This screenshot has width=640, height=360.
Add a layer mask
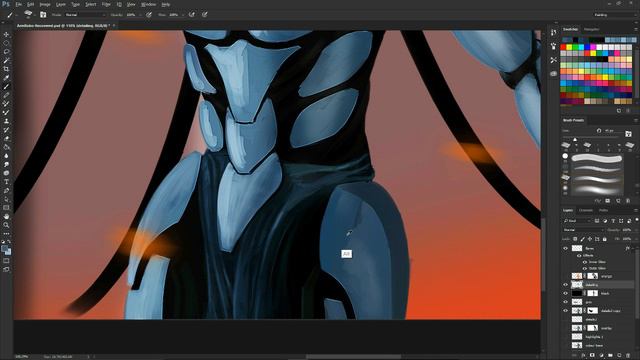click(x=592, y=356)
